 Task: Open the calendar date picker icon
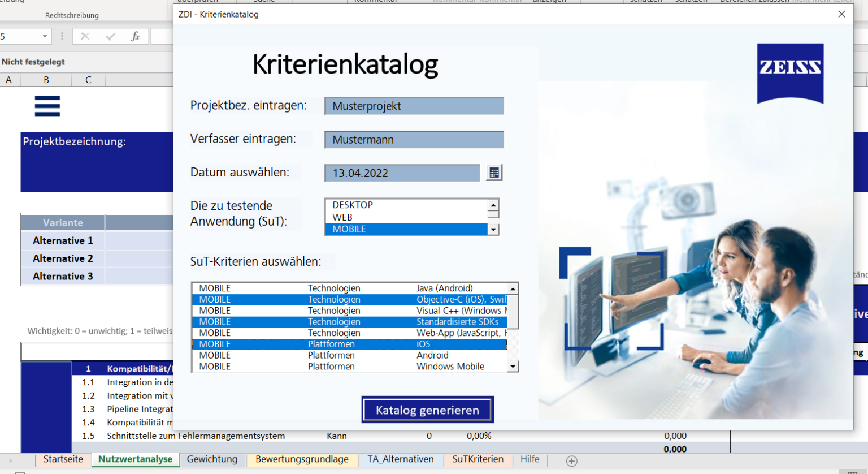[x=494, y=173]
